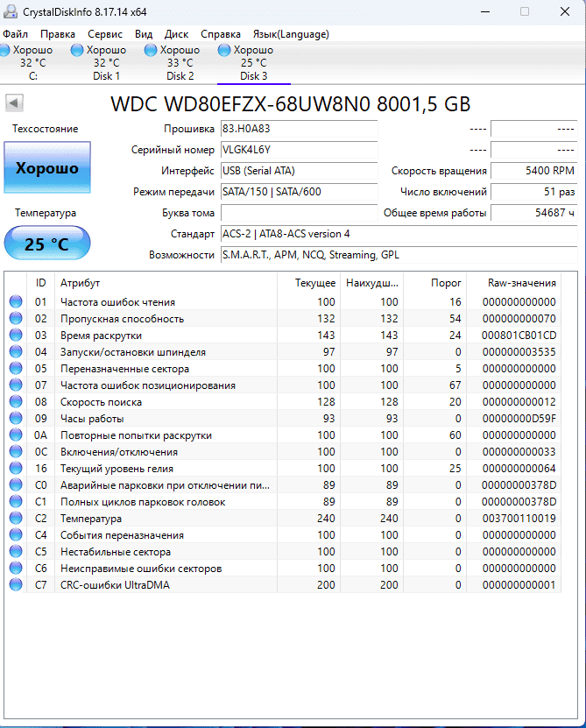Select the Disk 3 tab
Image resolution: width=586 pixels, height=728 pixels.
254,63
